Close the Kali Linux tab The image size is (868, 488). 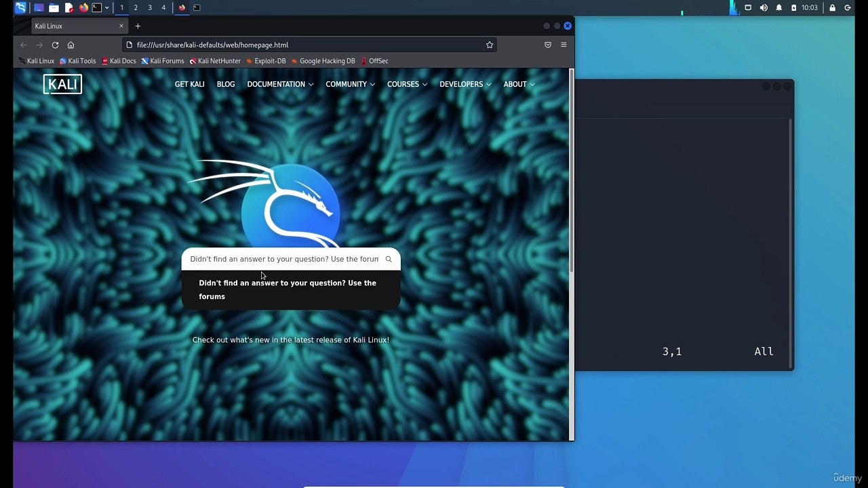coord(121,26)
